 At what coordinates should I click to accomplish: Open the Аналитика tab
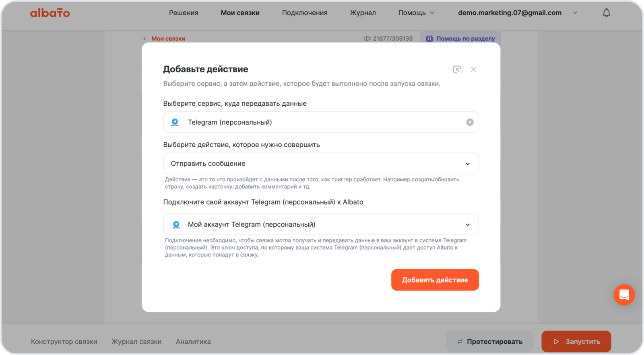193,342
